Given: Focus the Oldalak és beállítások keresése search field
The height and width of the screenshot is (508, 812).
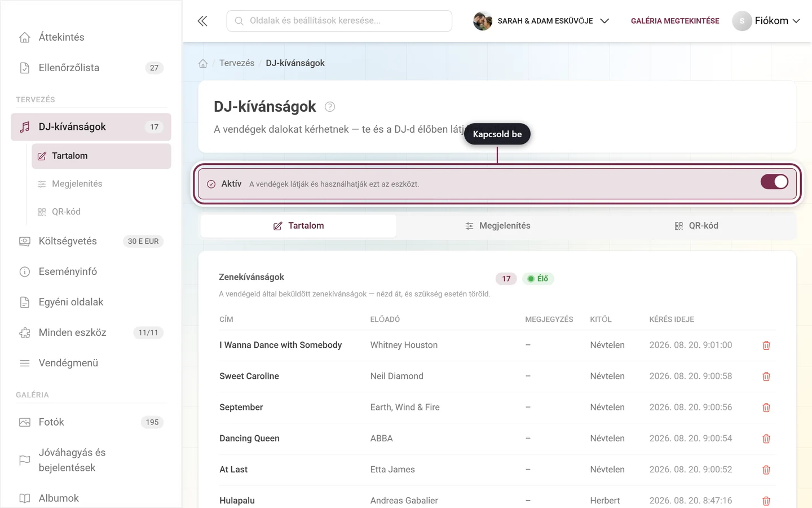Looking at the screenshot, I should [339, 21].
